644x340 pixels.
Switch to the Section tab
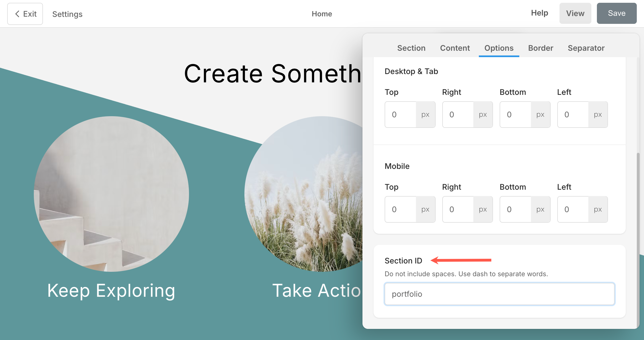pos(411,48)
